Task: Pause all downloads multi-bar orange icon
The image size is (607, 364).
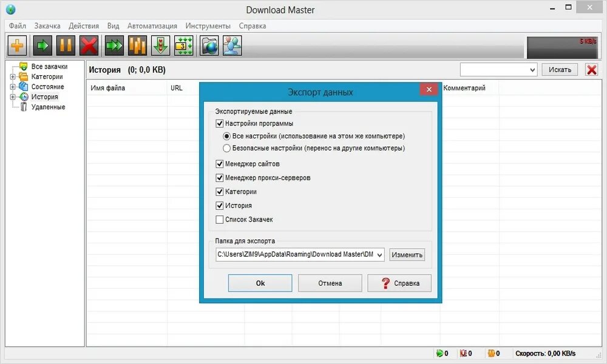Action: [137, 45]
